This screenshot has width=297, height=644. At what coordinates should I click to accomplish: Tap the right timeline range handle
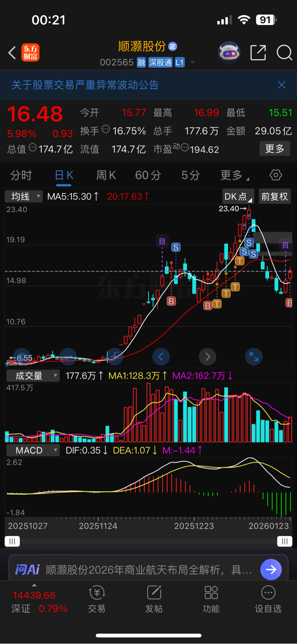point(285,541)
